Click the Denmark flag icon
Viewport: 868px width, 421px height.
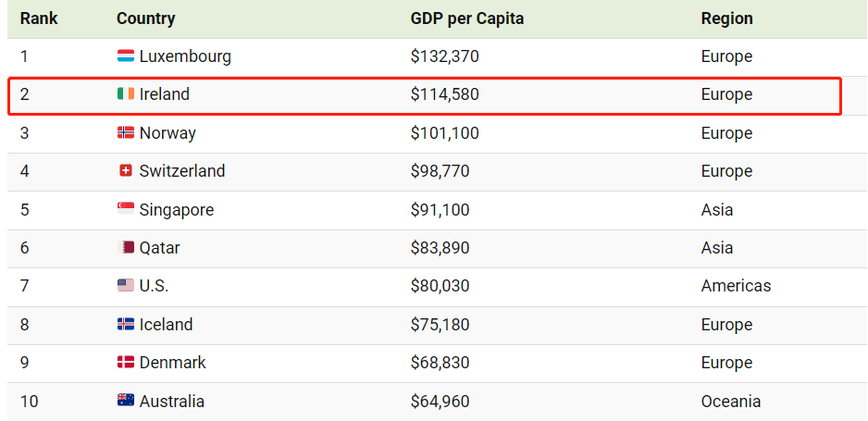tap(126, 363)
